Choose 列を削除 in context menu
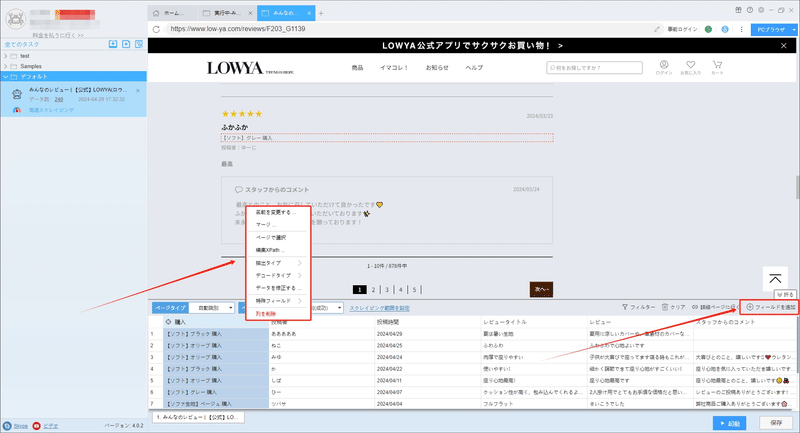This screenshot has height=433, width=800. click(278, 314)
